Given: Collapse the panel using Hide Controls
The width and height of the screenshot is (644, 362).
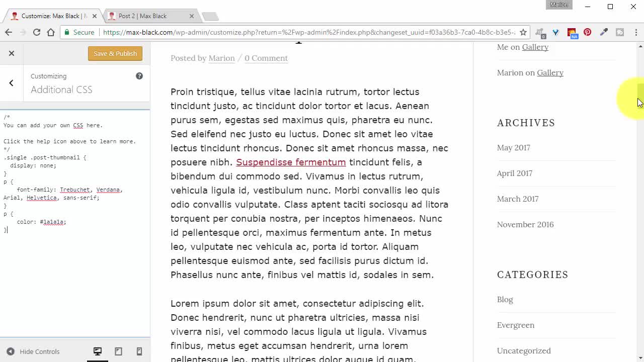Looking at the screenshot, I should click(33, 351).
